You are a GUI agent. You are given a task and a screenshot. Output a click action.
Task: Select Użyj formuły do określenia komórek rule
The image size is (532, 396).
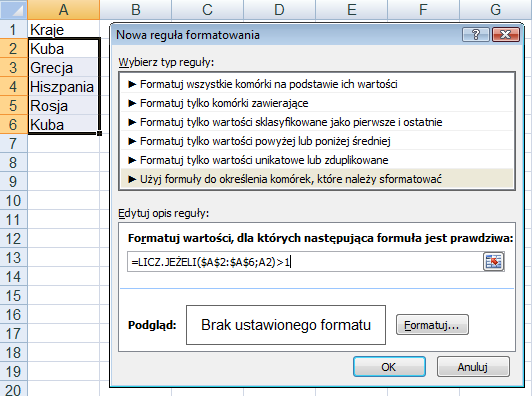click(x=317, y=179)
